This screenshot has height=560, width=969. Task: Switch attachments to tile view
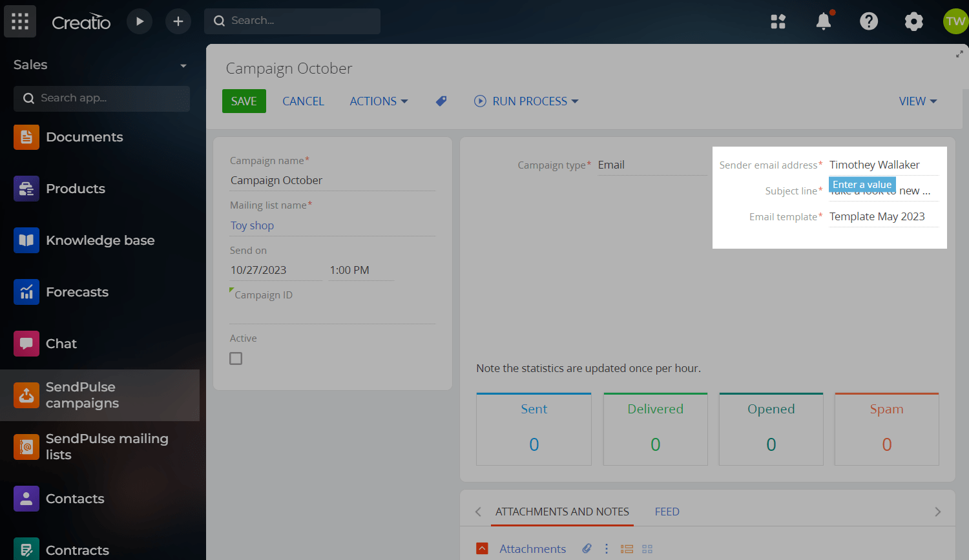647,549
